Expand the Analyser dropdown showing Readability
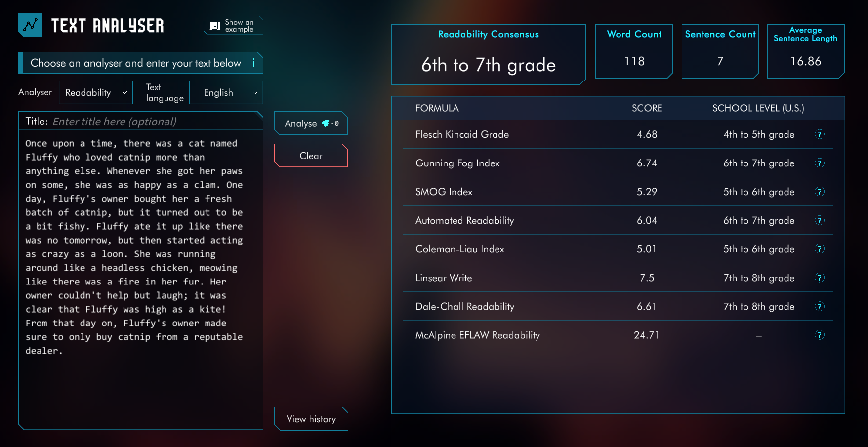Viewport: 868px width, 447px height. coord(96,92)
